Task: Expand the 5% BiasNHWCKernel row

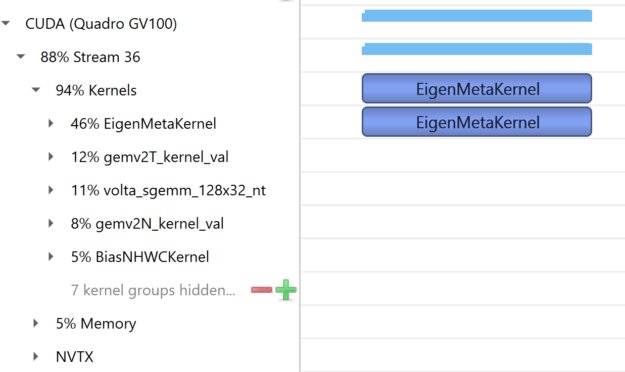Action: [x=51, y=257]
